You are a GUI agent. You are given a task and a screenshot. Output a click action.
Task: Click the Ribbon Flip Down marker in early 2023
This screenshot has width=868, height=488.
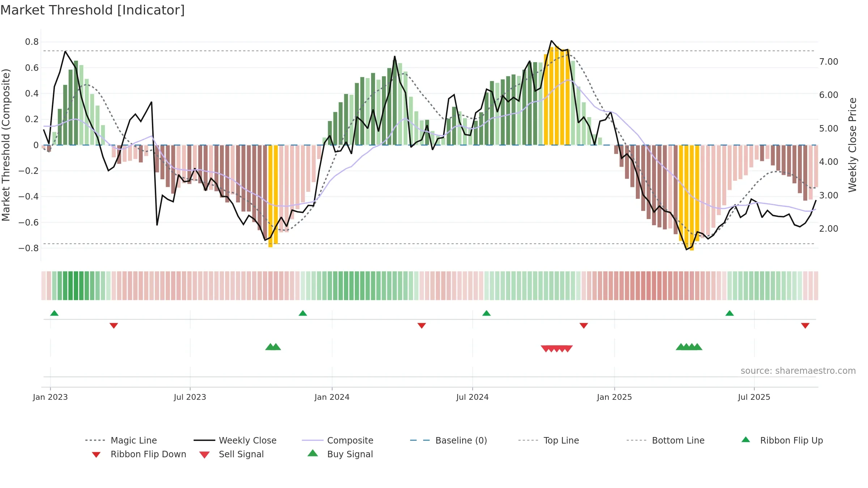click(x=114, y=326)
